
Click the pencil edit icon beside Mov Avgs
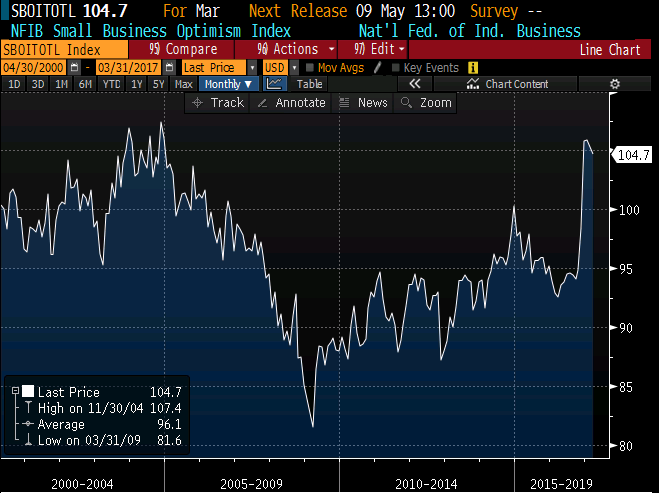tap(378, 68)
